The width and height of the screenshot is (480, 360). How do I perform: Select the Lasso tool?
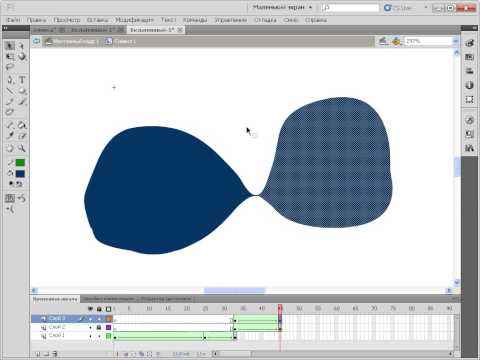pos(10,68)
